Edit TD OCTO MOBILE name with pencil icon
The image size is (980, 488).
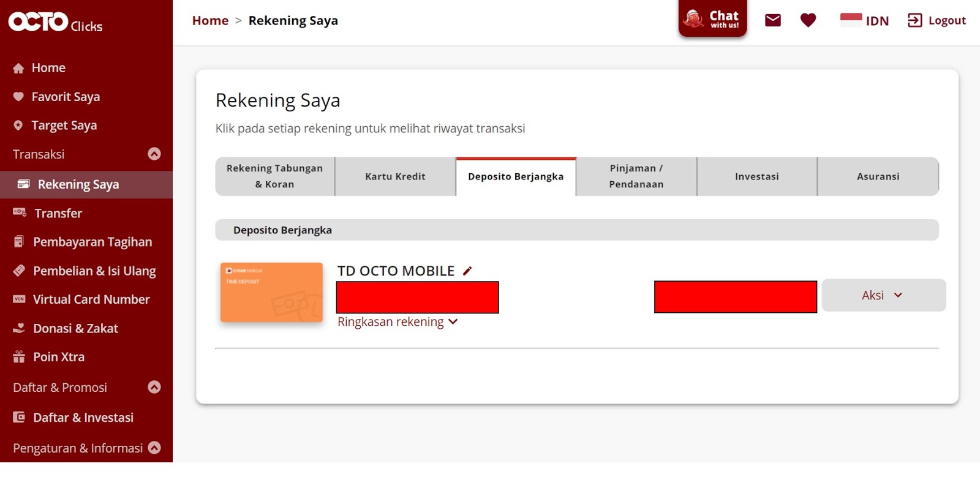[x=467, y=271]
